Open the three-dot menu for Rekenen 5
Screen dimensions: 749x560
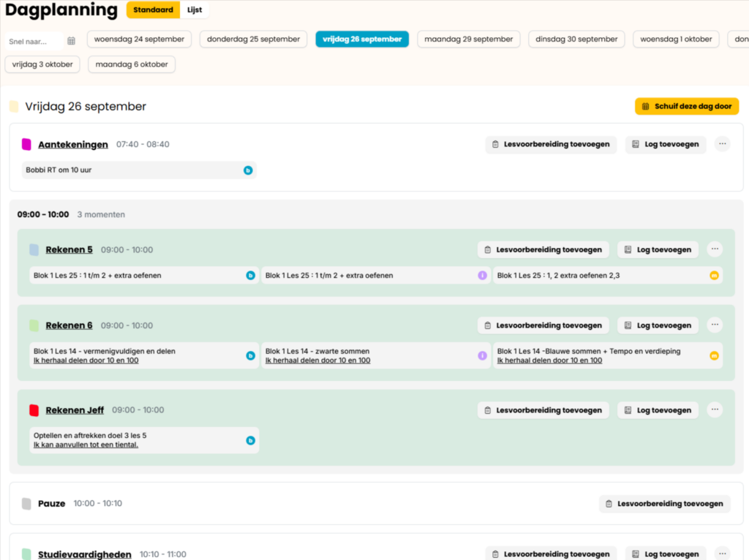tap(715, 249)
